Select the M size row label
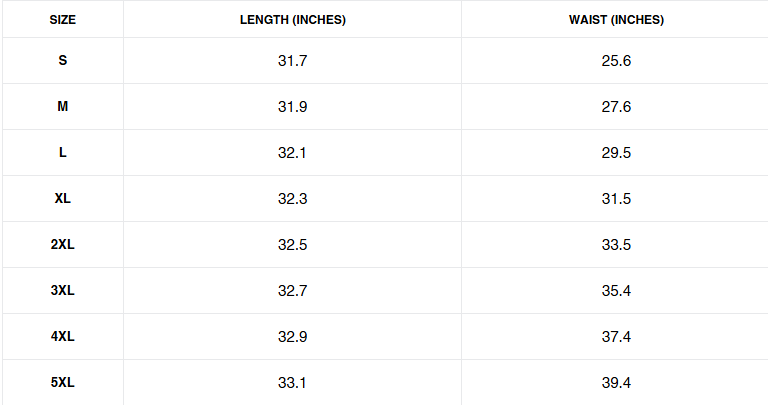Viewport: 768px width, 405px height. pos(62,107)
